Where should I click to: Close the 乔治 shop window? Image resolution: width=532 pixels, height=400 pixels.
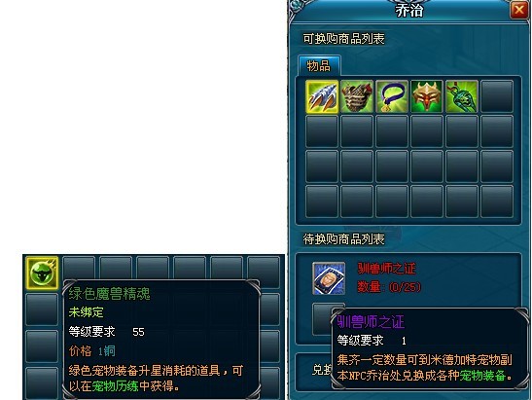[x=519, y=10]
